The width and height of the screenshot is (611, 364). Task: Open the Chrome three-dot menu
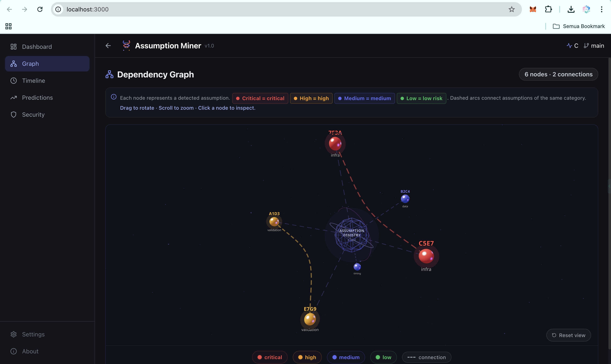tap(601, 9)
